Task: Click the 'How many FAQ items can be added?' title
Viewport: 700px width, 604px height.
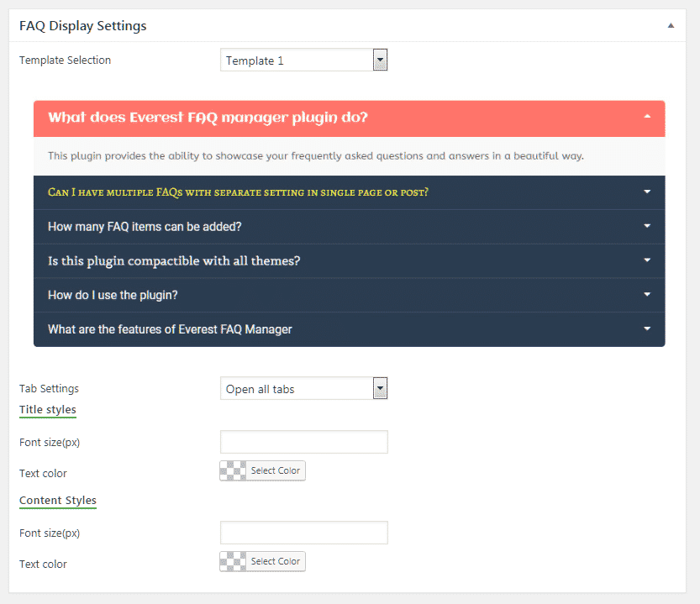Action: tap(145, 226)
